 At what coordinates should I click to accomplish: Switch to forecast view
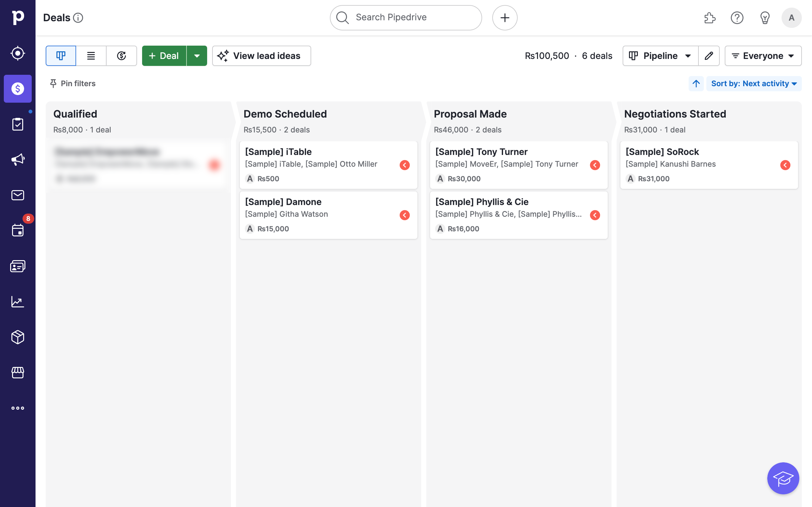coord(121,56)
